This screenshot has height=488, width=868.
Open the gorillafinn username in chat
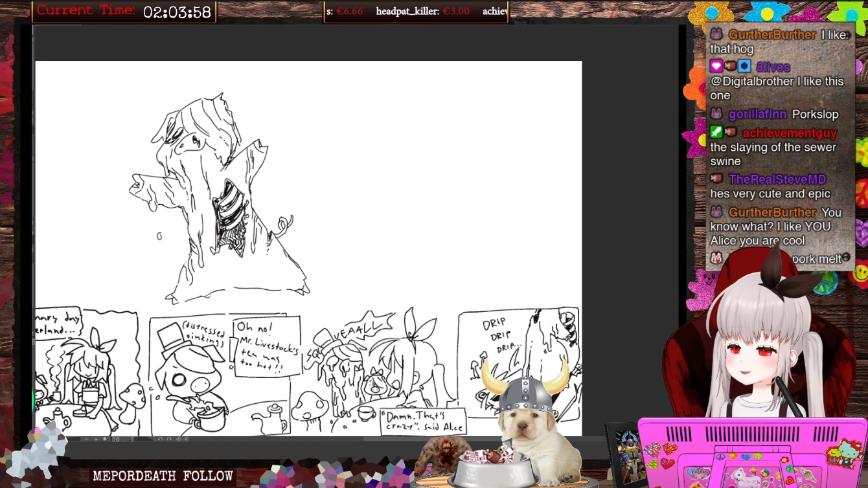[x=758, y=114]
